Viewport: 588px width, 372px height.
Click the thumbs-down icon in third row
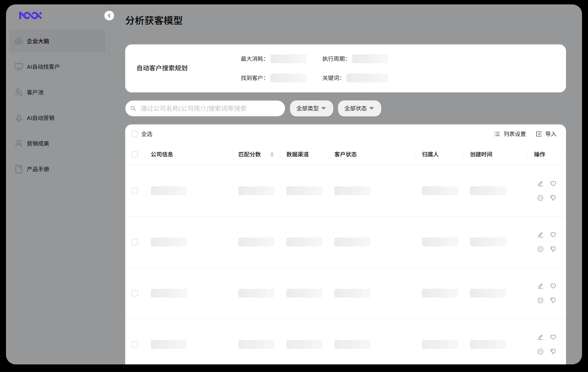coord(553,300)
